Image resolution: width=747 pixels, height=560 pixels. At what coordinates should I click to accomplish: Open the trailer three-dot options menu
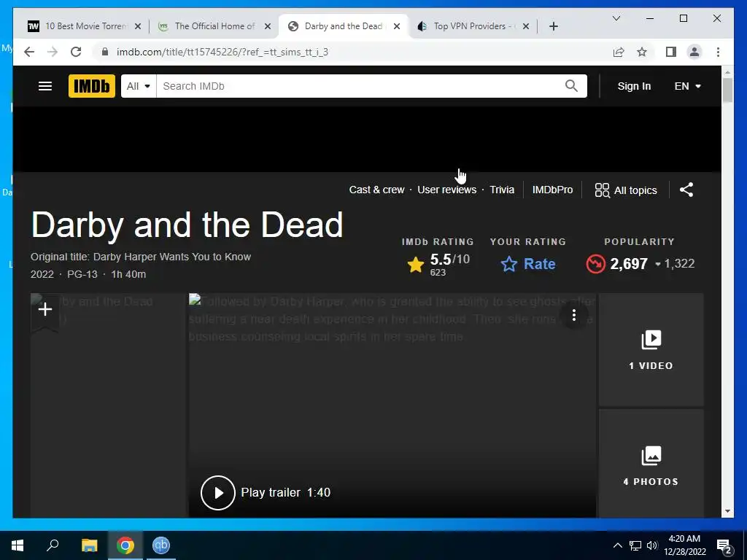[x=574, y=315]
